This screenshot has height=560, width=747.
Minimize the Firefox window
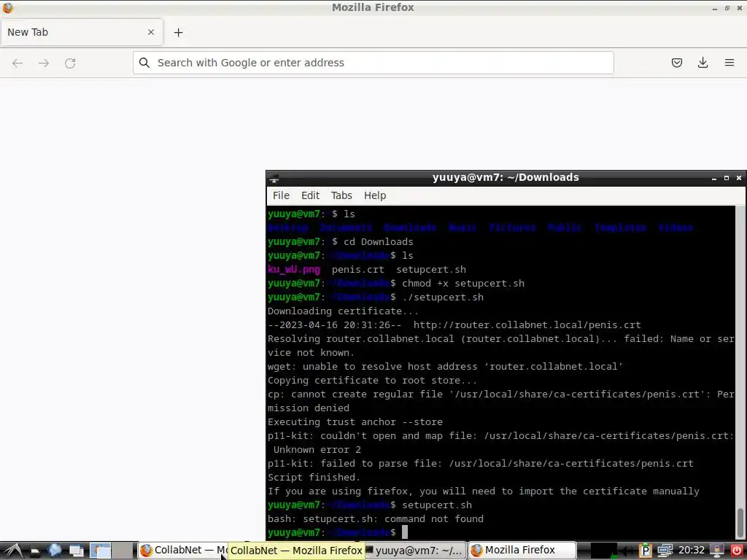715,8
